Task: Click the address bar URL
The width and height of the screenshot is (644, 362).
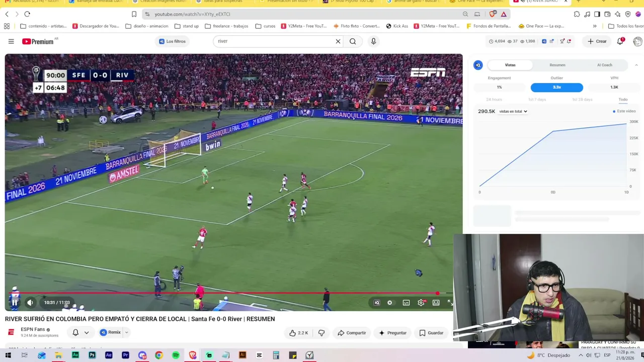Action: coord(192,14)
